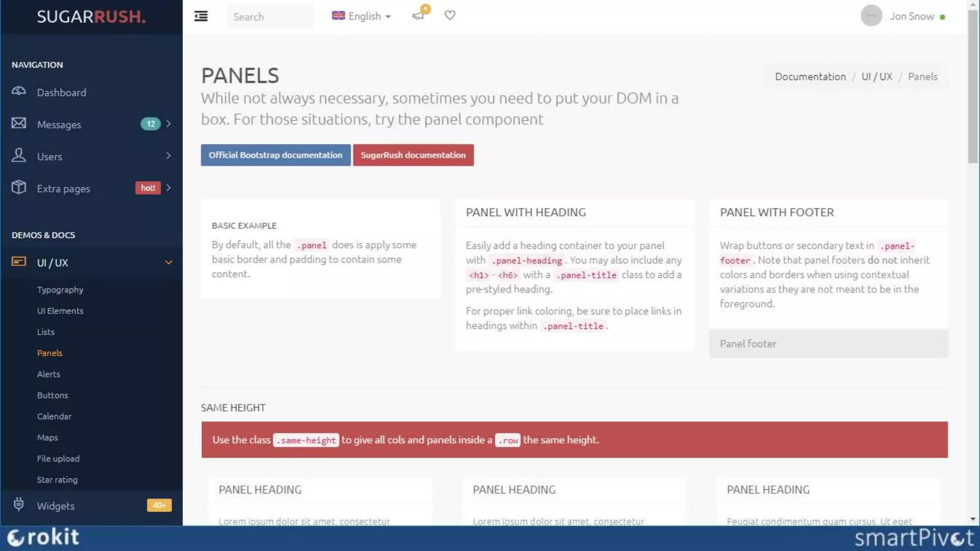Open the Typography menu item

point(60,290)
